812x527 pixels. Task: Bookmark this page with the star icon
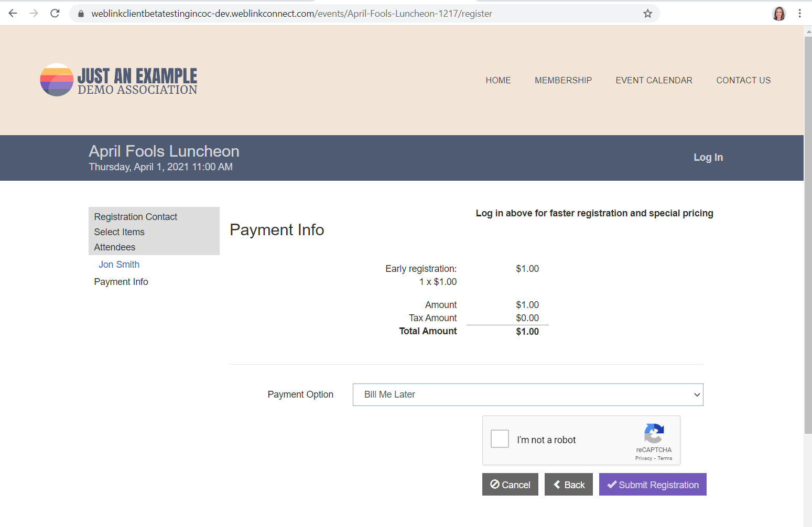coord(648,14)
